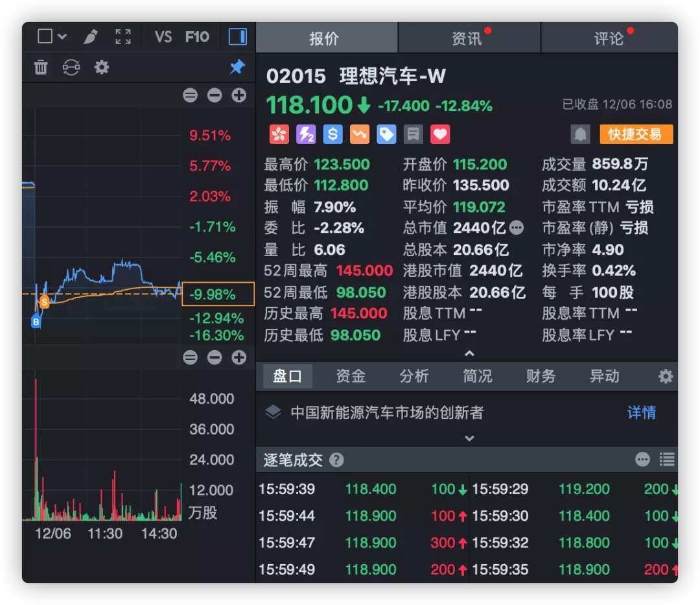Open the rectangle shape dropdown
The image size is (700, 605).
tap(52, 36)
